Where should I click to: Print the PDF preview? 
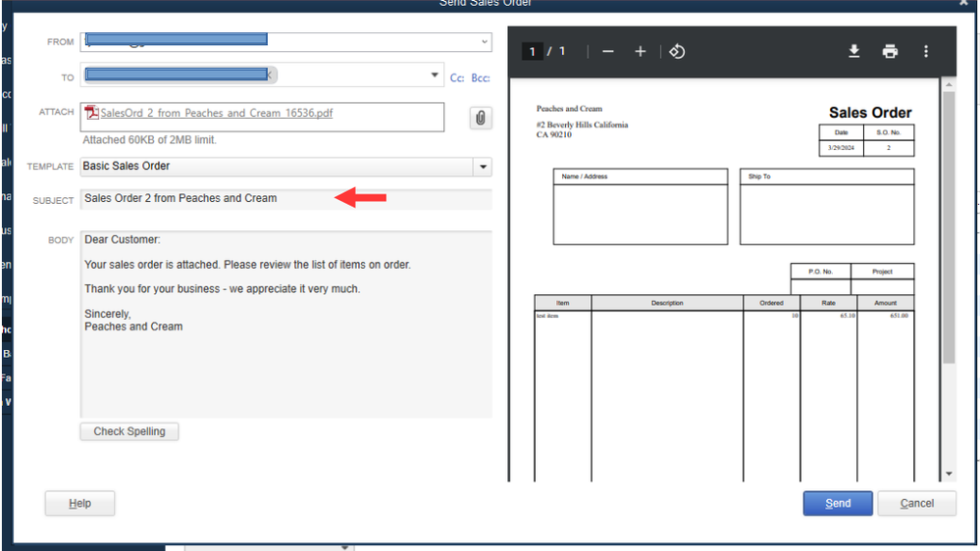(890, 51)
